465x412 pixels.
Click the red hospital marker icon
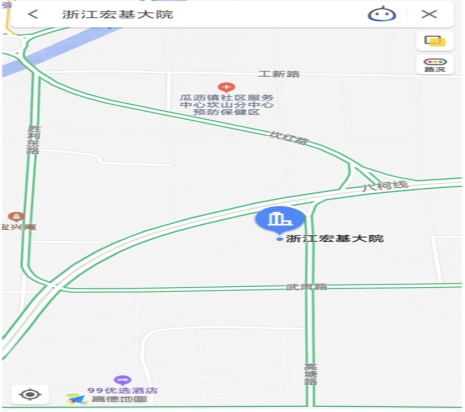pyautogui.click(x=226, y=88)
